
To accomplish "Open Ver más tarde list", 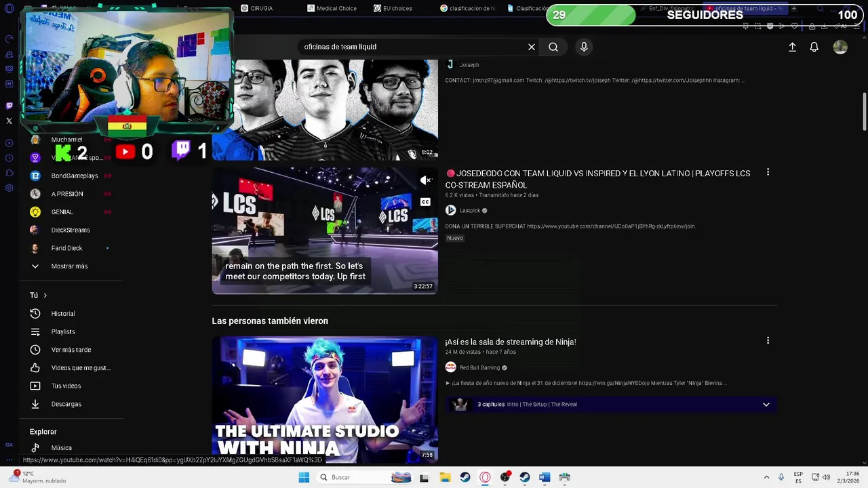I will [71, 350].
